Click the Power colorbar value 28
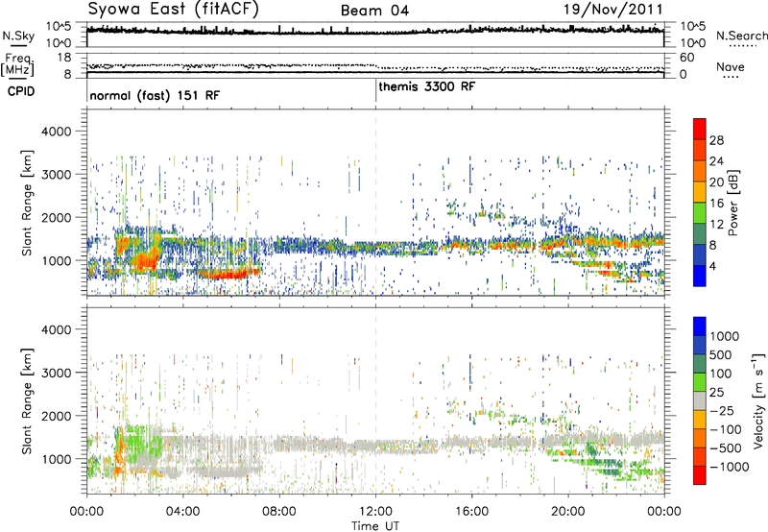The image size is (768, 532). point(716,140)
